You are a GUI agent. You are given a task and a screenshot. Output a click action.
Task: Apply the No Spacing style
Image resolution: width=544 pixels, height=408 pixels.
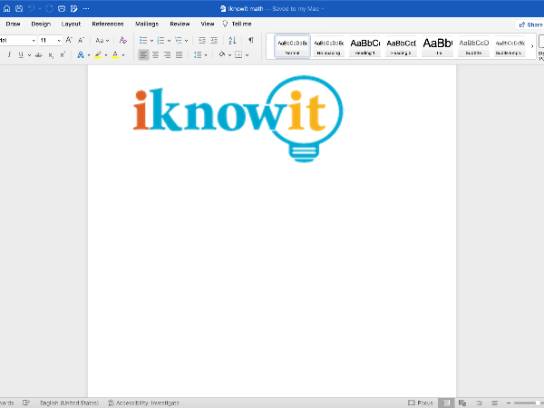pos(328,46)
